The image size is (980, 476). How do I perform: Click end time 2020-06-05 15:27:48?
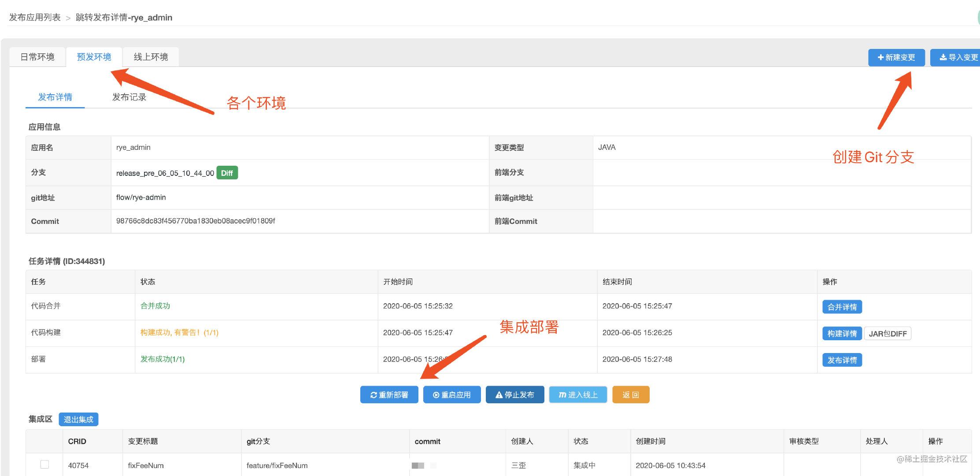click(x=637, y=359)
